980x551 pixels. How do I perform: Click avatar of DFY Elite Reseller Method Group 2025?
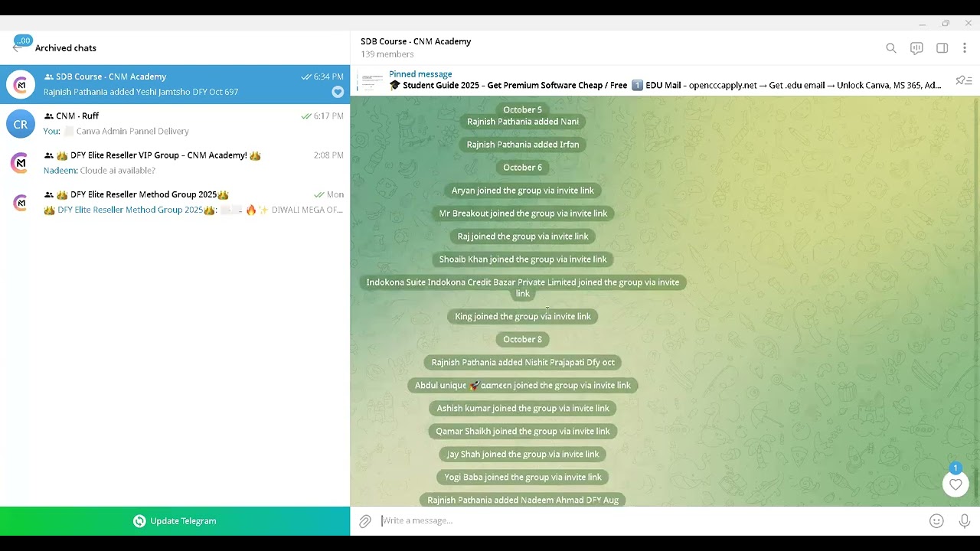(21, 202)
